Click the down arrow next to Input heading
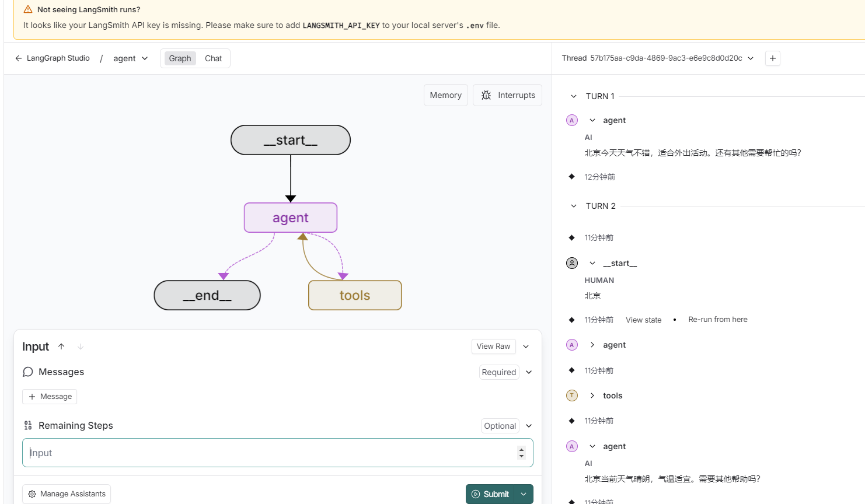 coord(81,346)
